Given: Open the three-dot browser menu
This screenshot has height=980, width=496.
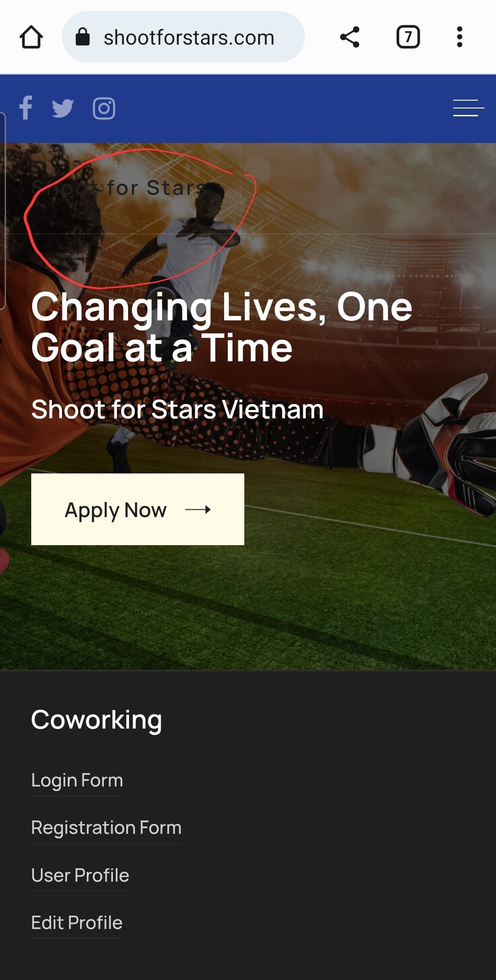Looking at the screenshot, I should pyautogui.click(x=459, y=37).
